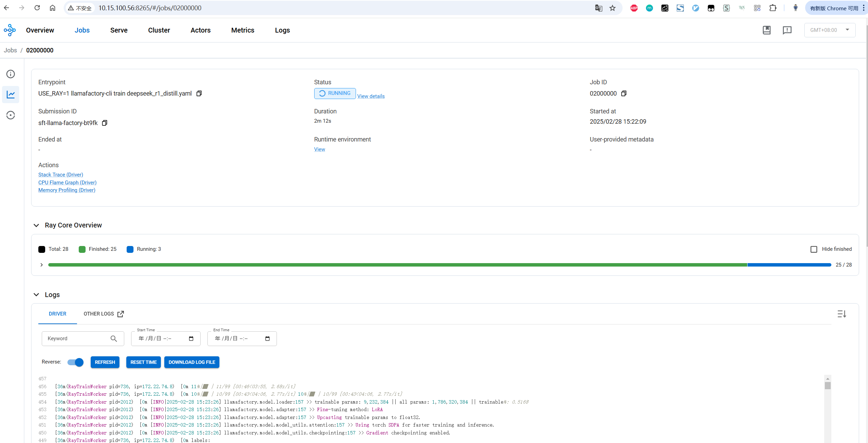This screenshot has height=443, width=868.
Task: Open the chart section in sidebar
Action: 11,95
